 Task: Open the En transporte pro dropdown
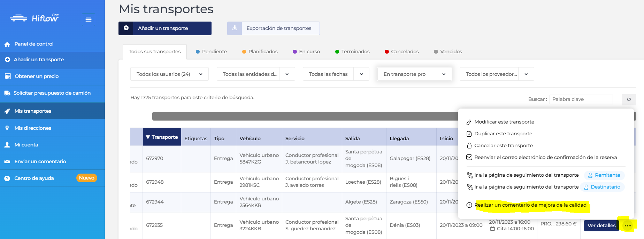pyautogui.click(x=414, y=74)
